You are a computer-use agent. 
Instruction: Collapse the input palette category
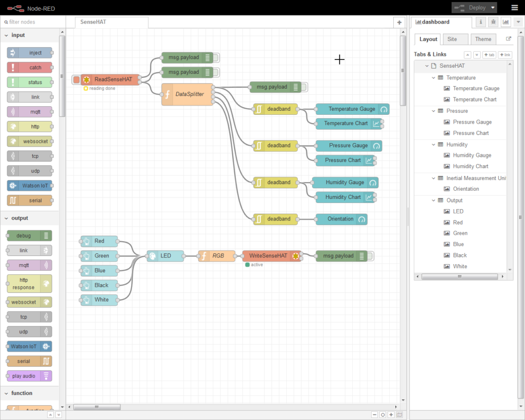(6, 35)
